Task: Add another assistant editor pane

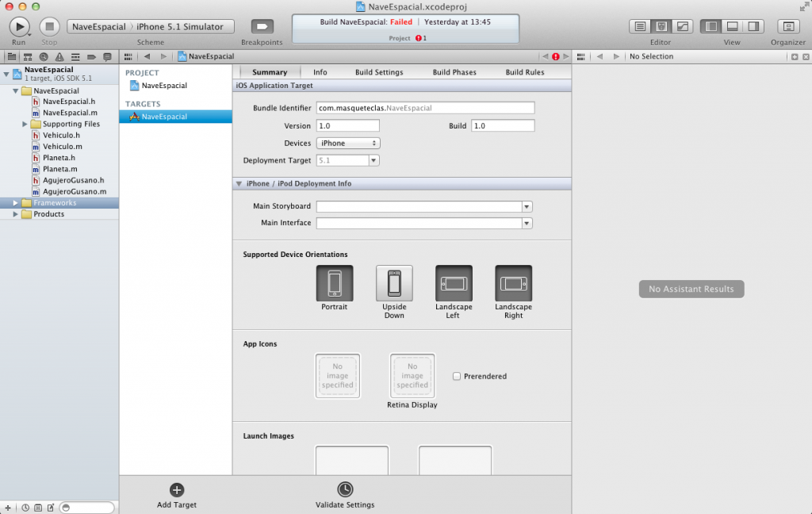Action: tap(795, 56)
